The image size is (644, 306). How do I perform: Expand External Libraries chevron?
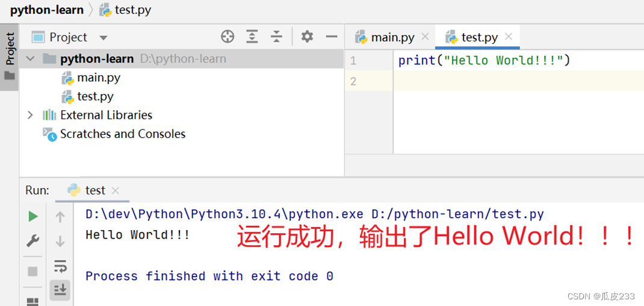(29, 115)
